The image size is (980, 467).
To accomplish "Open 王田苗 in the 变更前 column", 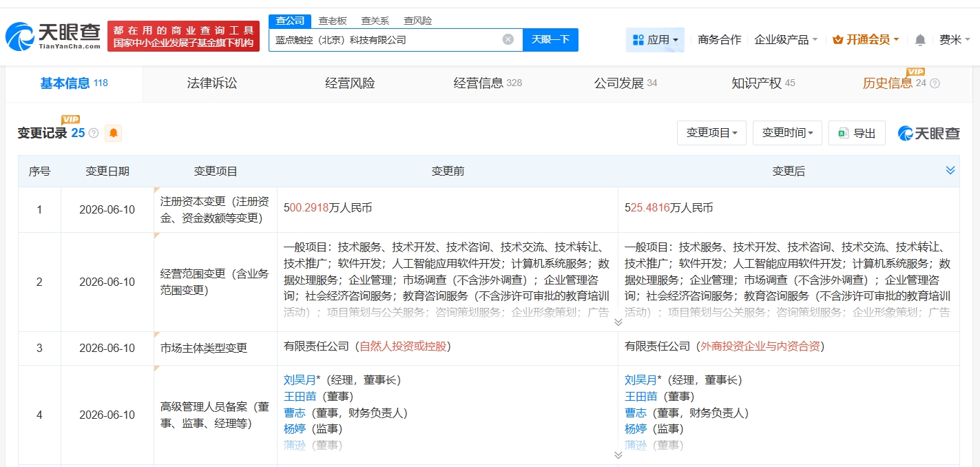I will pos(300,397).
